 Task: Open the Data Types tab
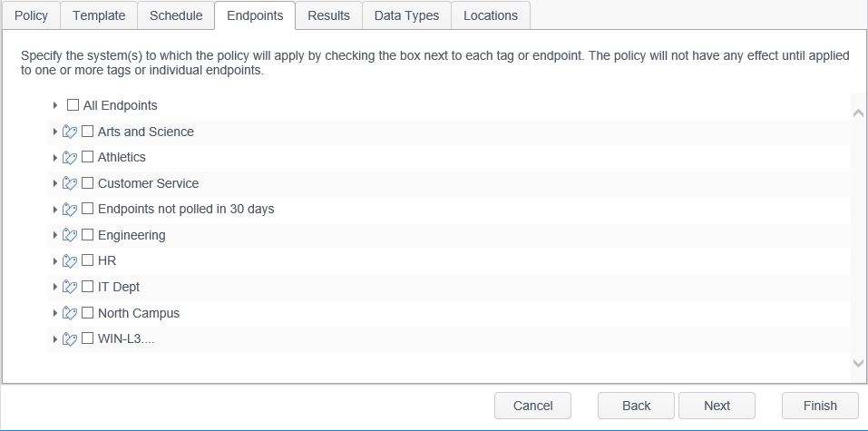[406, 15]
